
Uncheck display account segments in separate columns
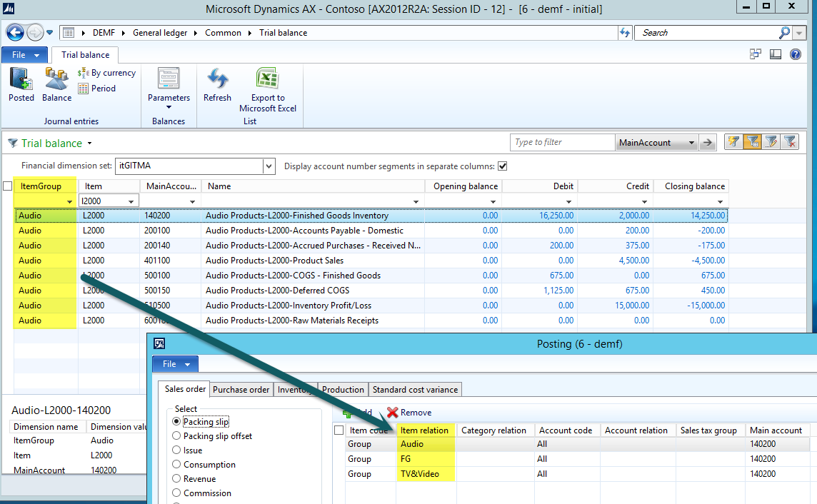(502, 166)
